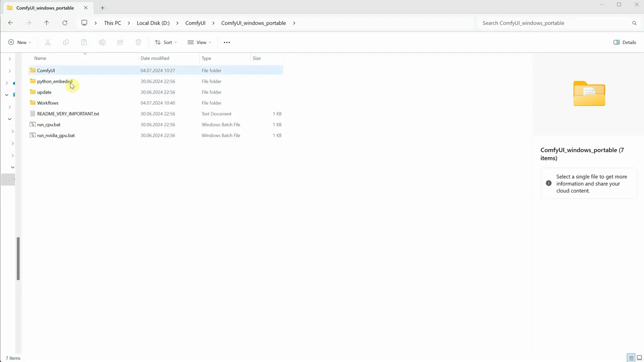Click the Workflows folder icon
Image resolution: width=644 pixels, height=362 pixels.
33,103
